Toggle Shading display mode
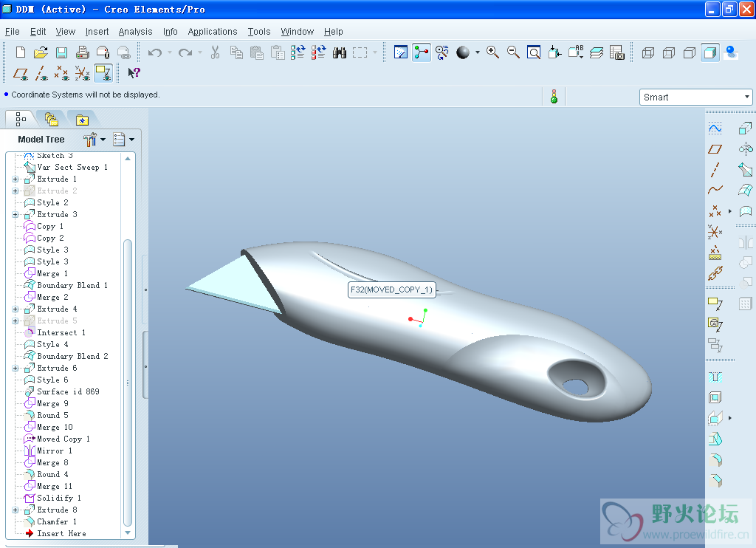The height and width of the screenshot is (548, 756). point(709,52)
